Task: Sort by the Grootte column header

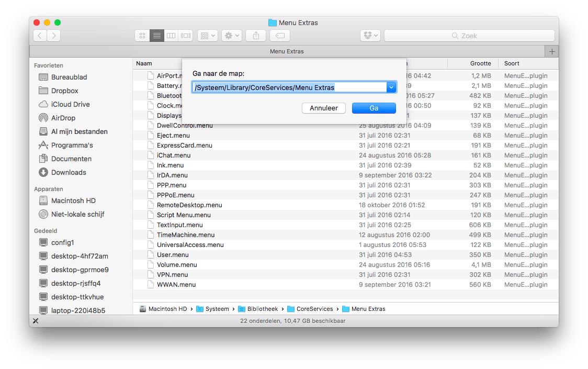Action: [480, 63]
